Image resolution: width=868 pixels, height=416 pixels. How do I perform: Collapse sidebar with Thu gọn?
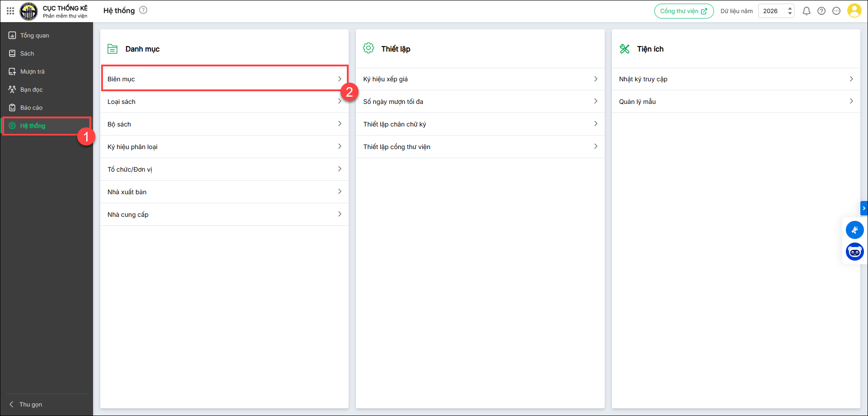click(30, 404)
